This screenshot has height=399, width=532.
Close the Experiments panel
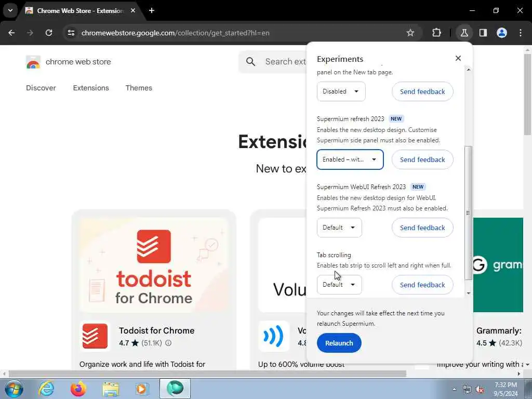point(458,58)
